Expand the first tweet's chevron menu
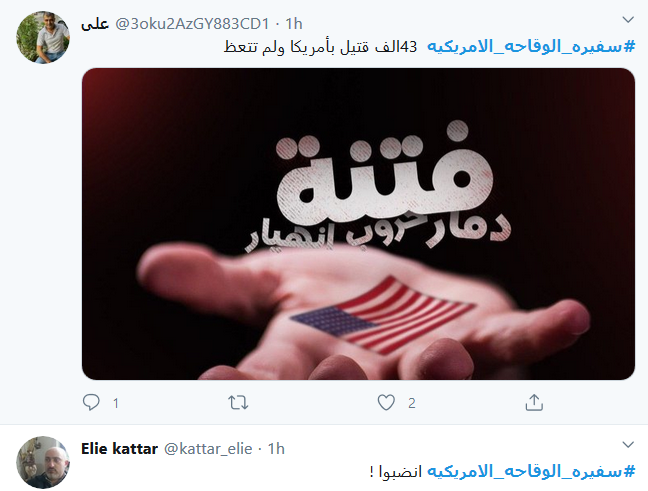Screen dimensions: 648x491 [628, 19]
